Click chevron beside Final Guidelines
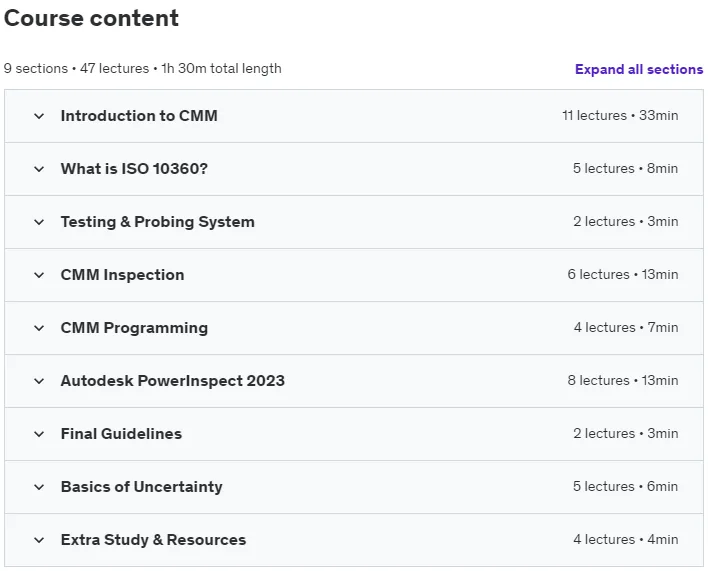708x571 pixels. tap(39, 434)
